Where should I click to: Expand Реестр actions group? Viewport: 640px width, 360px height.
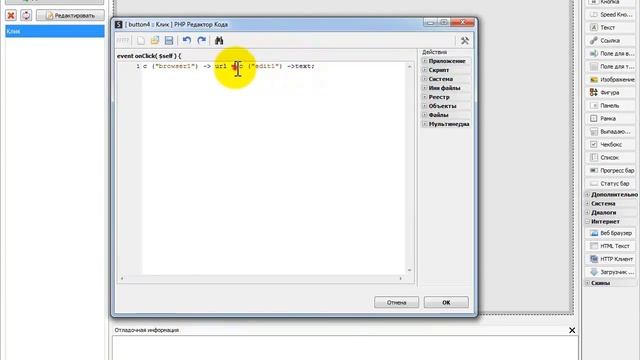click(425, 97)
